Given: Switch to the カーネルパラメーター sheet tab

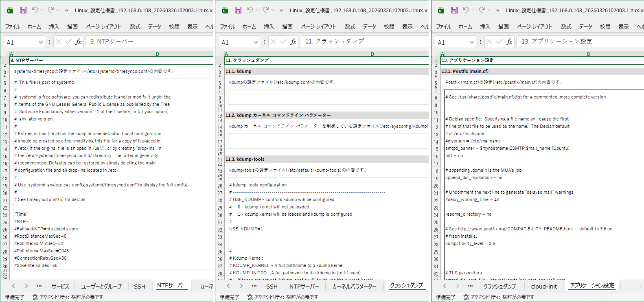Looking at the screenshot, I should click(354, 286).
